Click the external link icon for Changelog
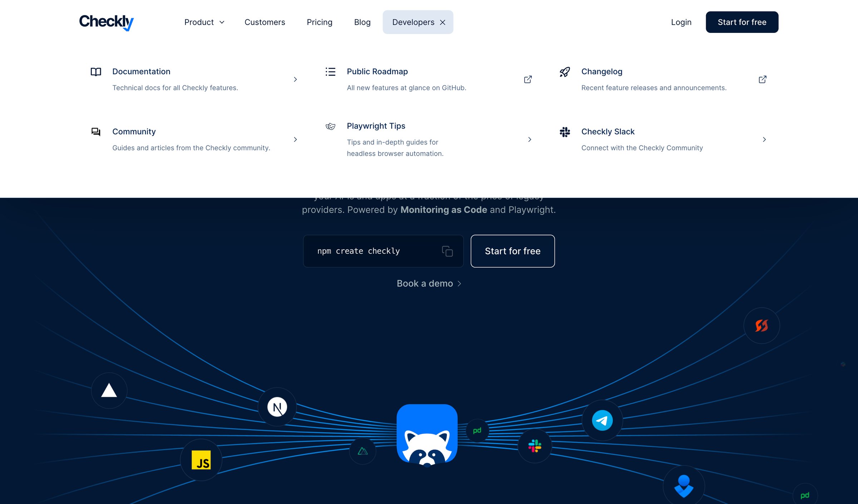 (763, 79)
